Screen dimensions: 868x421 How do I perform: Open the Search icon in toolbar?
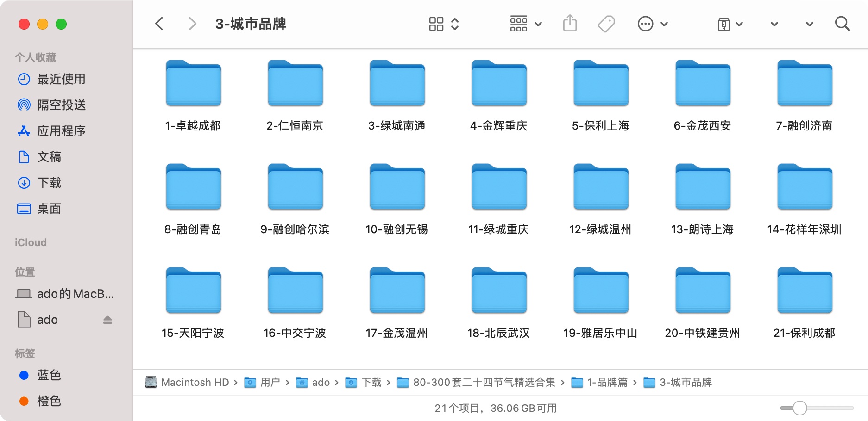coord(842,23)
